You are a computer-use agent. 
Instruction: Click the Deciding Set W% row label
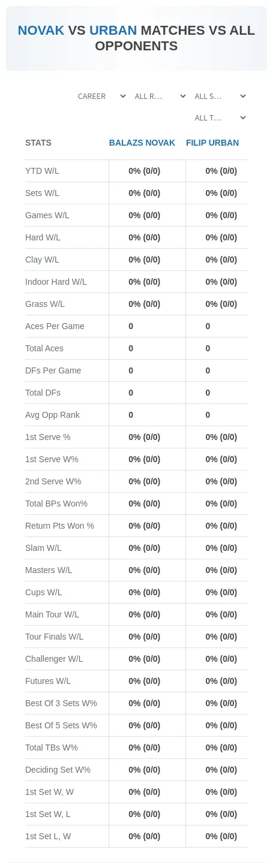click(58, 770)
